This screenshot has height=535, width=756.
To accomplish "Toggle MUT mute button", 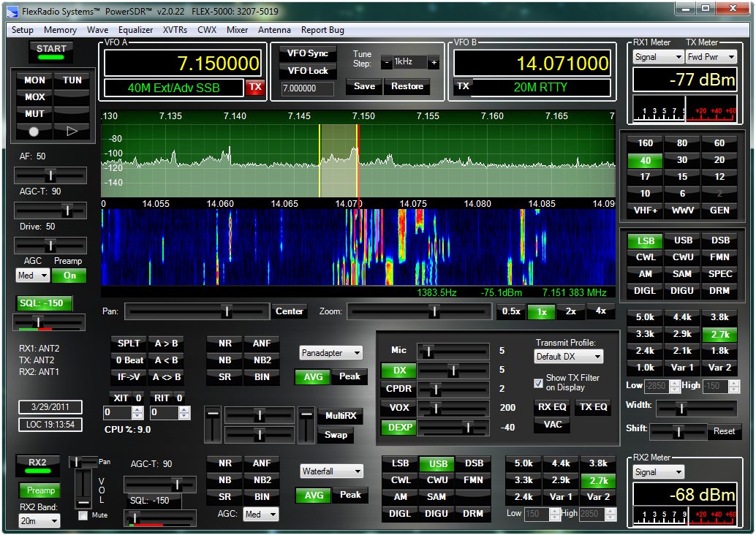I will [34, 114].
